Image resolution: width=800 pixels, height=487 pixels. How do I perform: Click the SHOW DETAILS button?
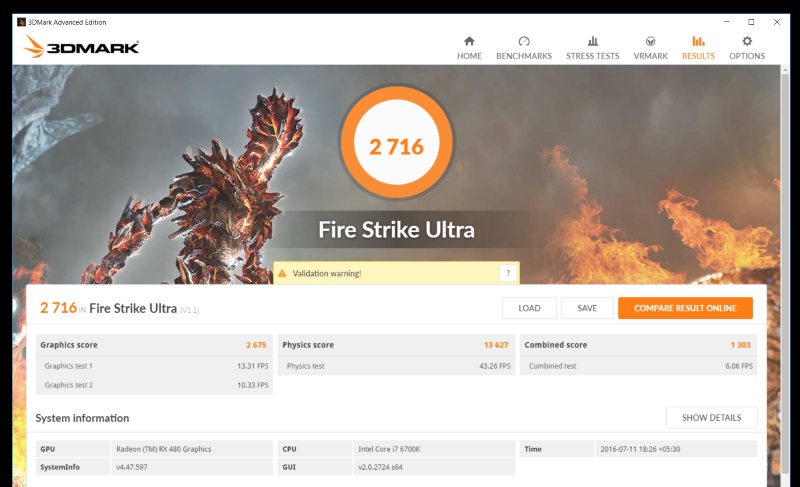pyautogui.click(x=711, y=418)
